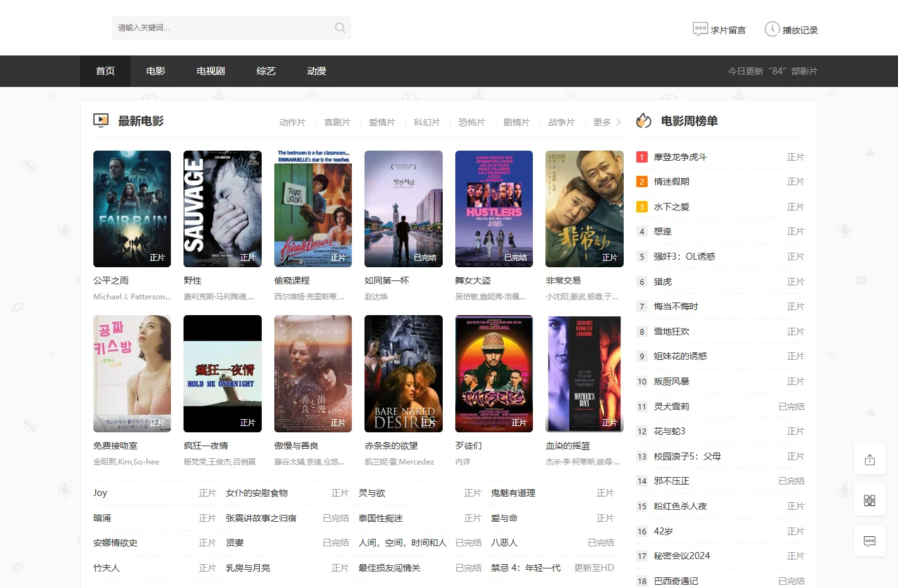Open the 求片留言 message icon
Image resolution: width=898 pixels, height=588 pixels.
[x=700, y=29]
